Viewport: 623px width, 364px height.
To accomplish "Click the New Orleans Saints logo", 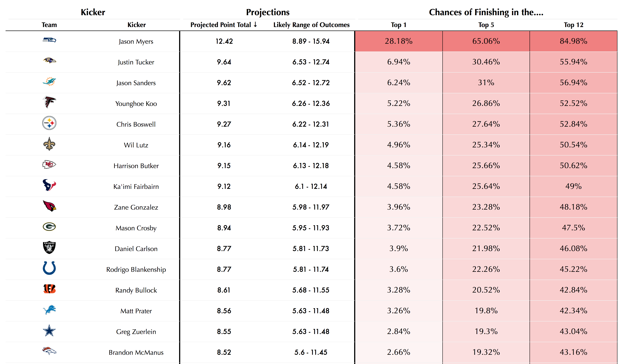I will click(49, 144).
